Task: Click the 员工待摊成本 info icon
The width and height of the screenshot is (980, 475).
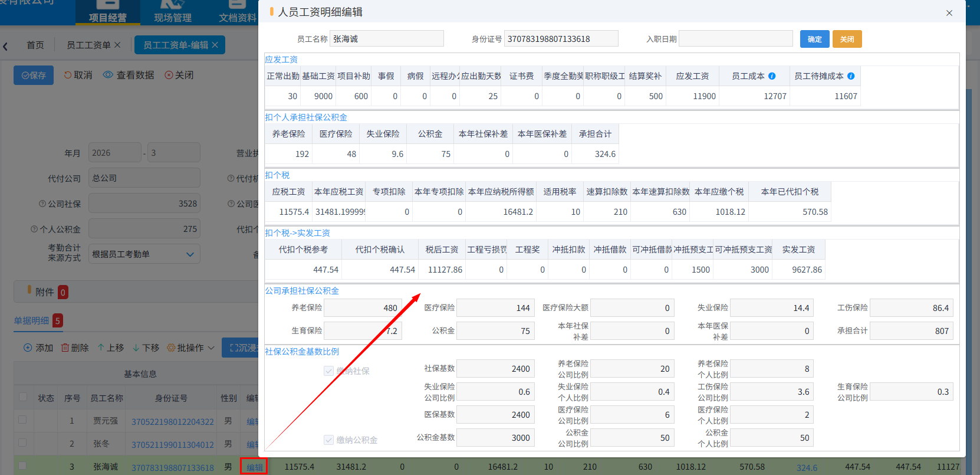Action: pyautogui.click(x=851, y=76)
